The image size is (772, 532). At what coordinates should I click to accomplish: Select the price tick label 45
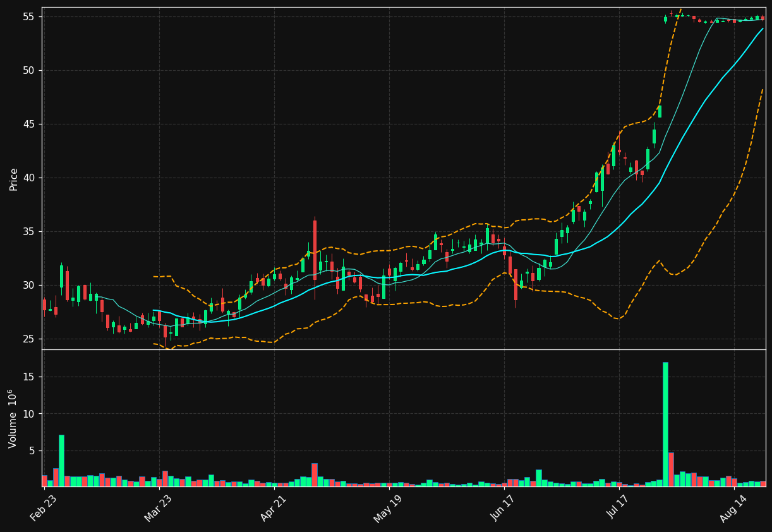coord(29,124)
